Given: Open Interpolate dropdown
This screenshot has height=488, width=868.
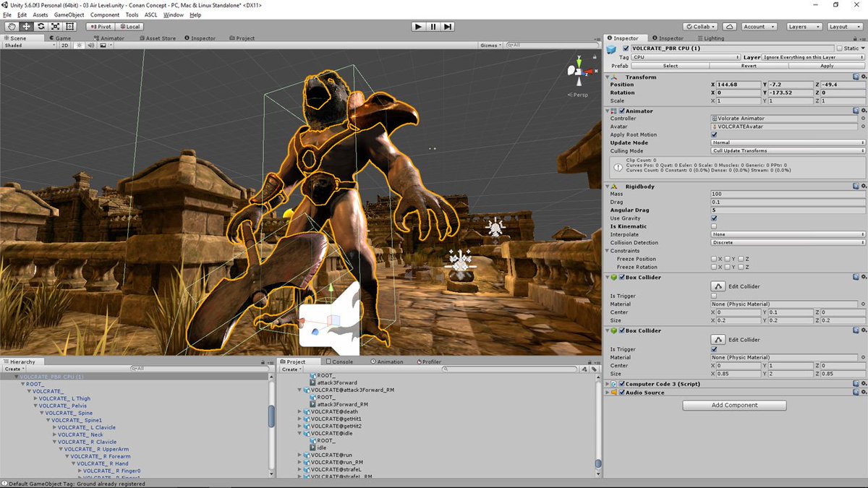Looking at the screenshot, I should point(788,234).
